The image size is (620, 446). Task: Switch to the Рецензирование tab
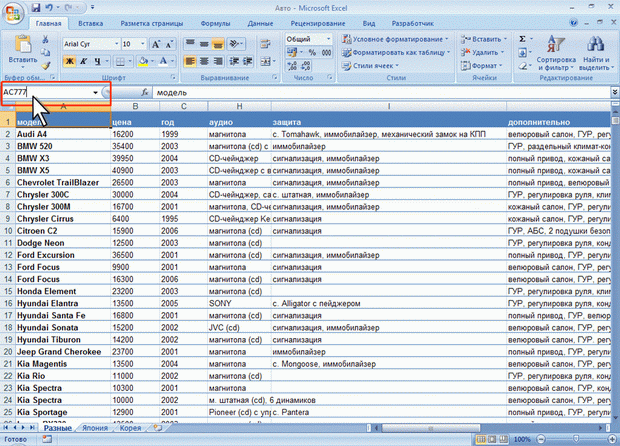pos(318,23)
